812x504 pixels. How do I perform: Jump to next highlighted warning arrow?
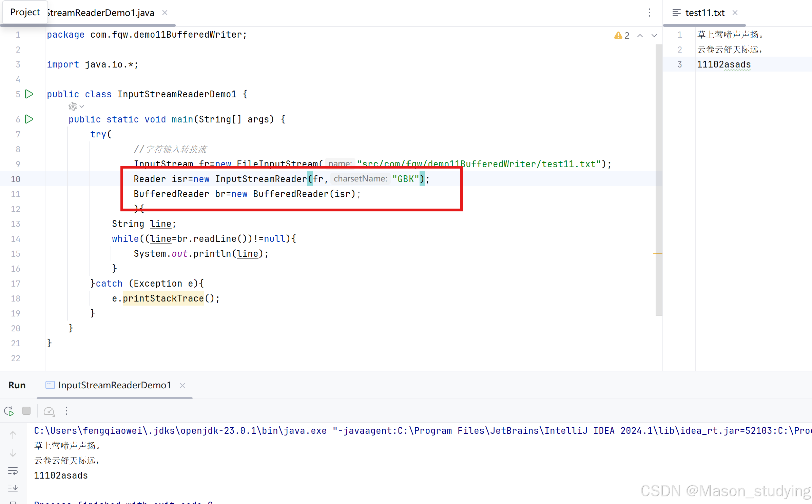654,36
